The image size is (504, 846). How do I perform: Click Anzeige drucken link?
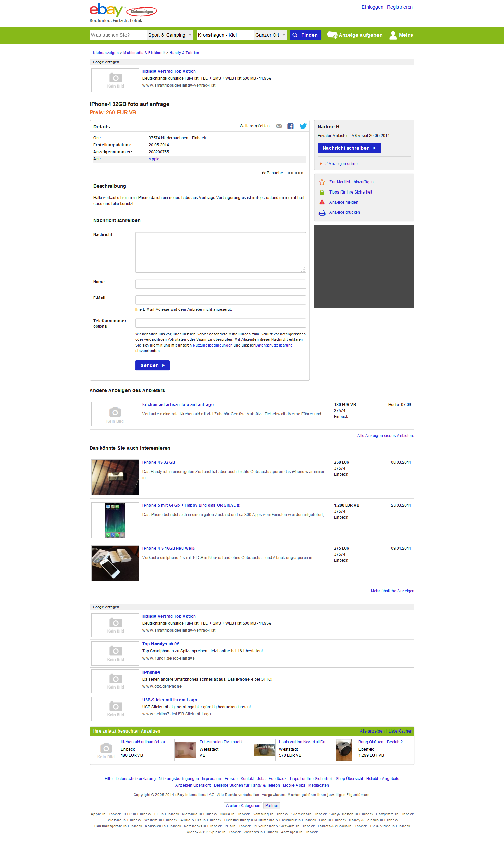tap(344, 212)
